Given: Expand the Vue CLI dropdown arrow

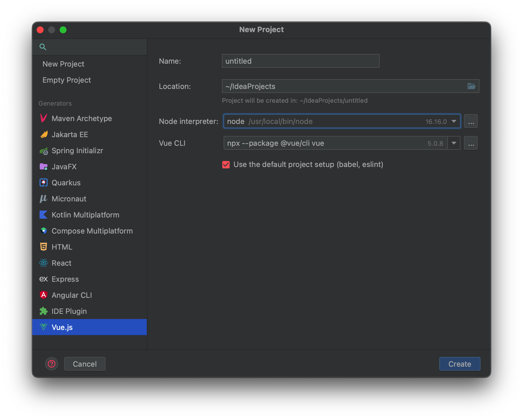Looking at the screenshot, I should (x=454, y=143).
